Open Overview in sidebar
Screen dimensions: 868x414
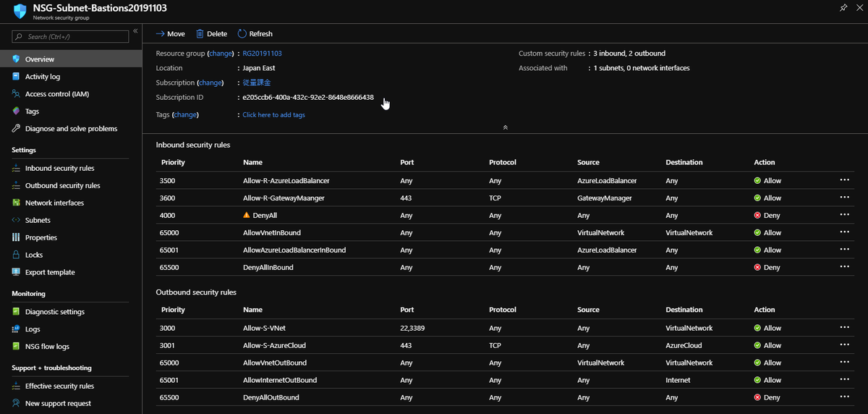[x=71, y=59]
